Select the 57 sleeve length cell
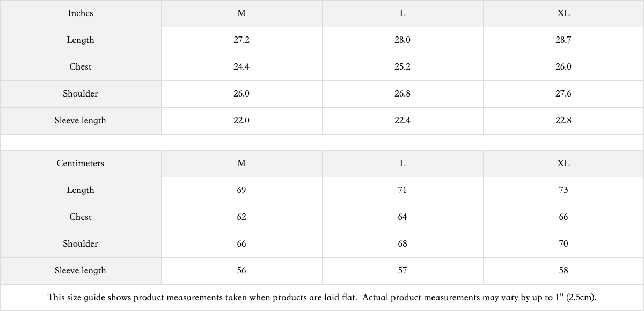Viewport: 644px width, 311px height. (402, 271)
